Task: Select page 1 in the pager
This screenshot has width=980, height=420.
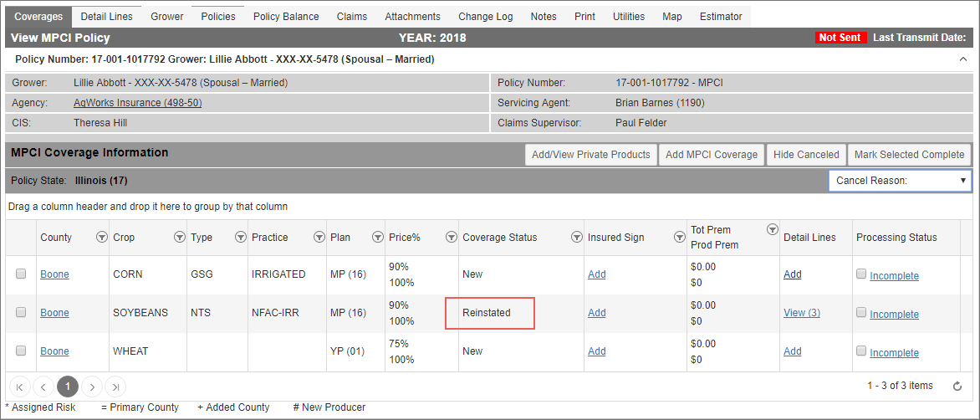Action: pos(68,387)
